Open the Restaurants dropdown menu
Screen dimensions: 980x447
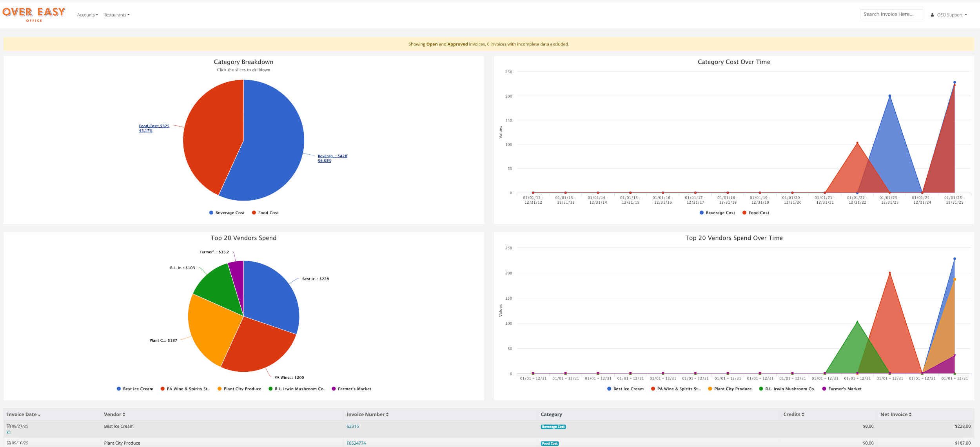point(116,15)
